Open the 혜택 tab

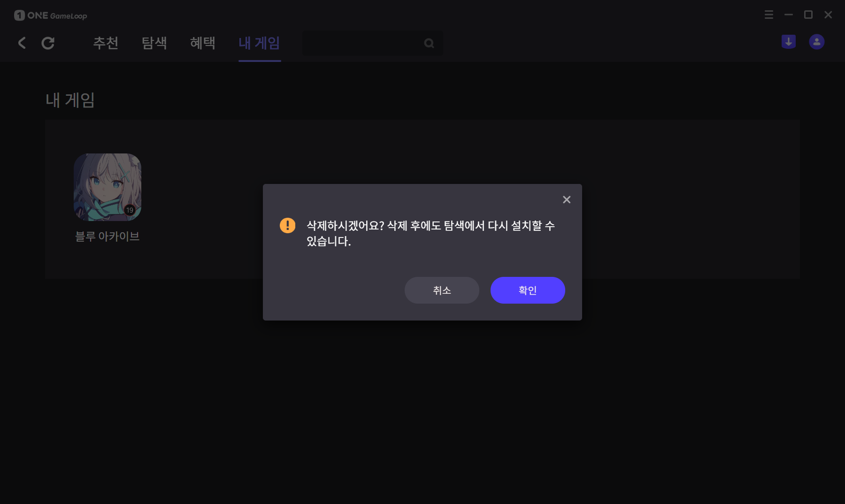[x=203, y=43]
